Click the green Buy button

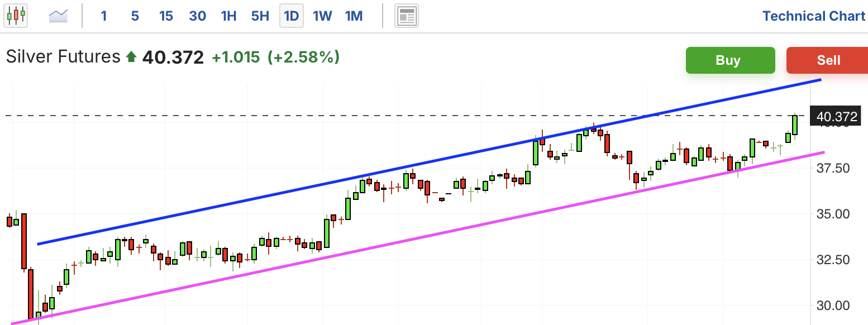730,60
